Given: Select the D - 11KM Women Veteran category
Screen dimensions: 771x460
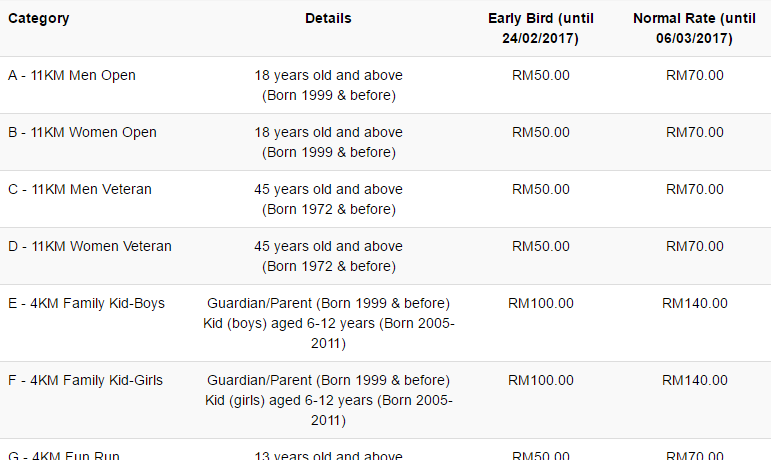Looking at the screenshot, I should pos(90,247).
